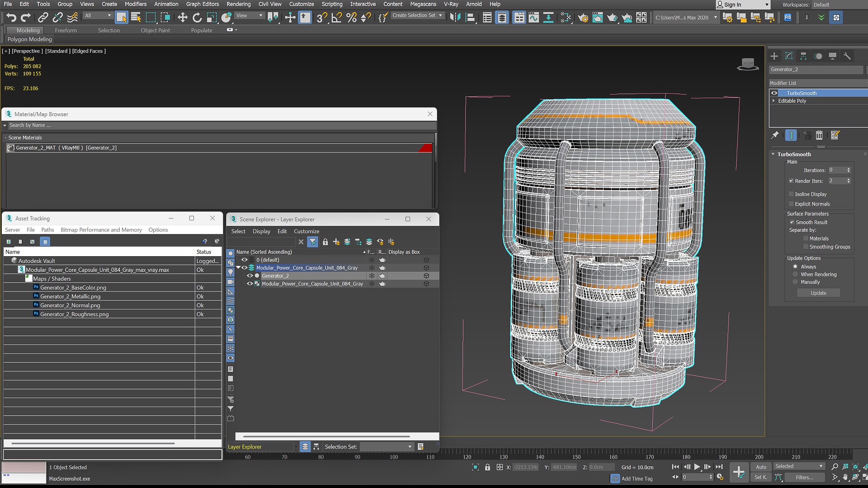This screenshot has width=868, height=488.
Task: Uncheck the Render Iters checkbox
Action: point(791,181)
